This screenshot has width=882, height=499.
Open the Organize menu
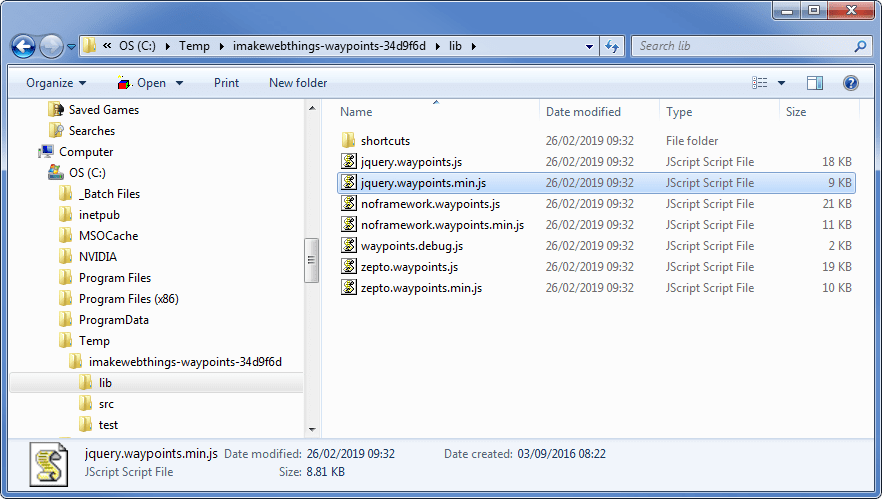[56, 83]
